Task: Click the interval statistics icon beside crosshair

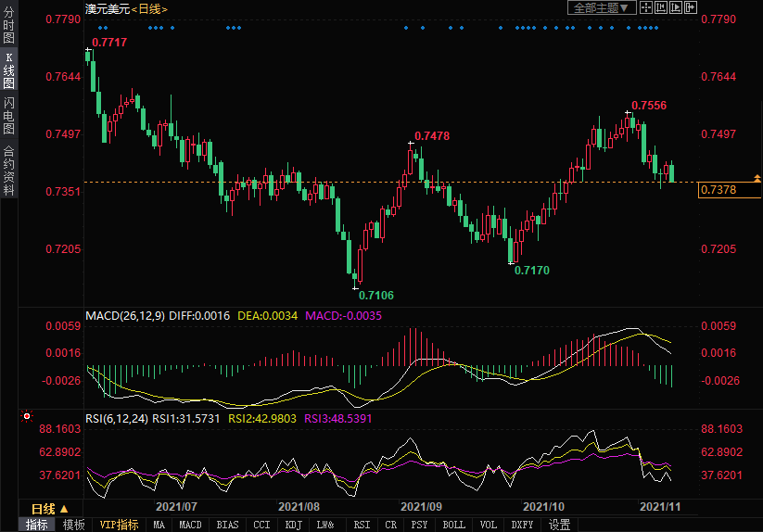Action: click(660, 7)
